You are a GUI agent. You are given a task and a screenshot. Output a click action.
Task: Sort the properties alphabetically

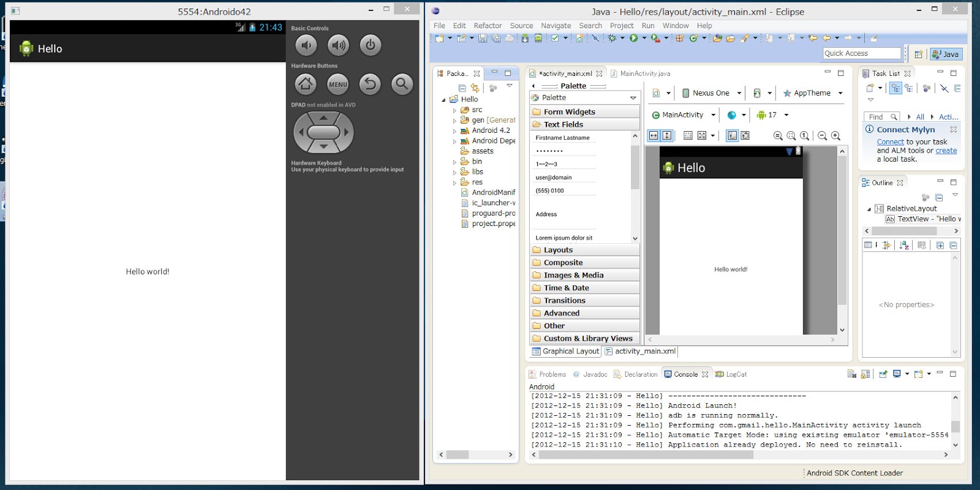pos(904,245)
